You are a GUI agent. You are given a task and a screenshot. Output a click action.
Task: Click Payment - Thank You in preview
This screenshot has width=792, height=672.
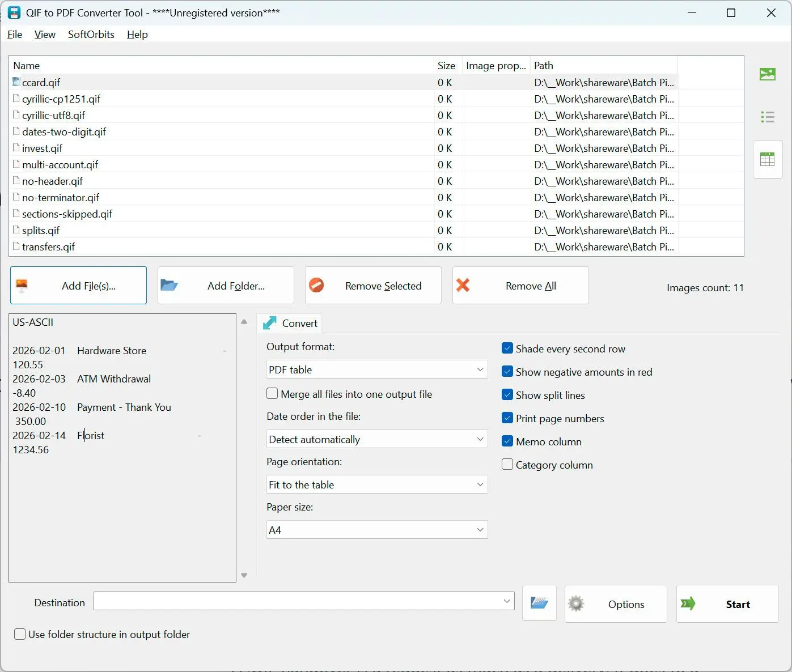(x=124, y=407)
